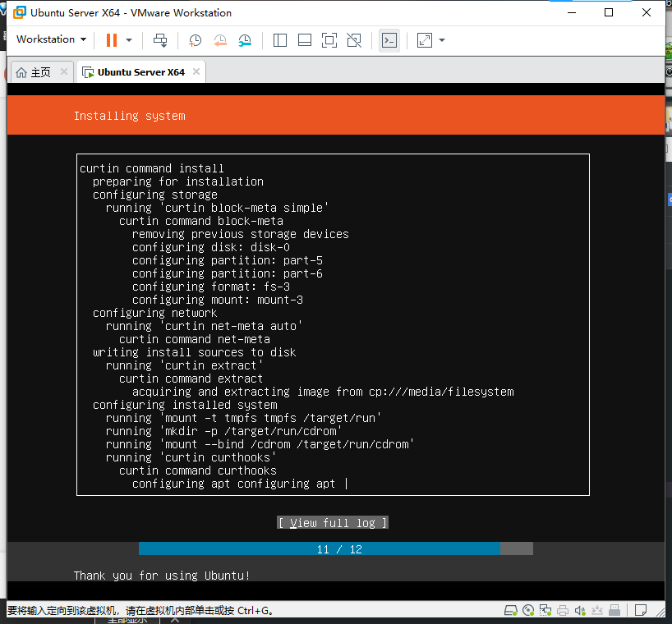Close the 主页 tab

[64, 71]
